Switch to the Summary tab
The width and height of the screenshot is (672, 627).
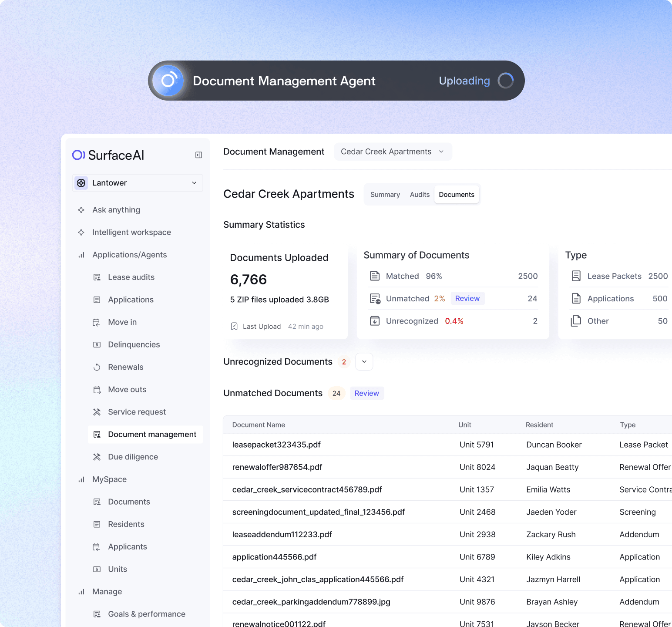[x=385, y=194]
